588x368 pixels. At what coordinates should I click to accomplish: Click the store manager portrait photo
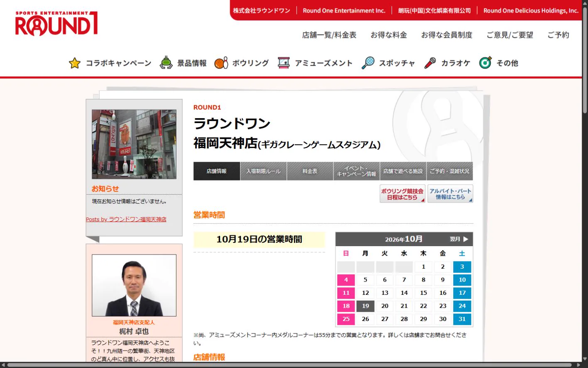tap(134, 285)
